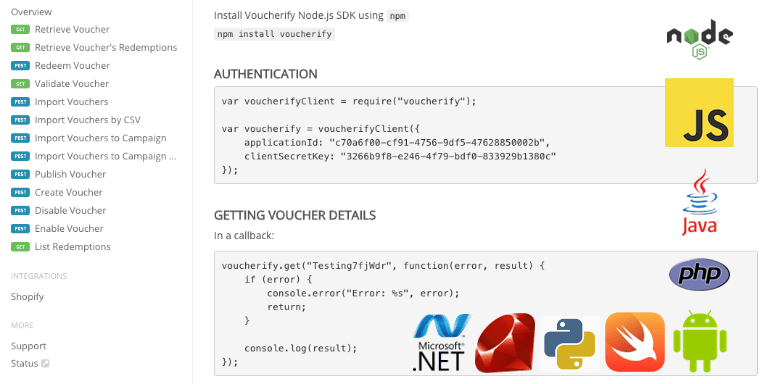The width and height of the screenshot is (768, 384).
Task: Click the AUTHENTICATION heading
Action: pyautogui.click(x=265, y=74)
